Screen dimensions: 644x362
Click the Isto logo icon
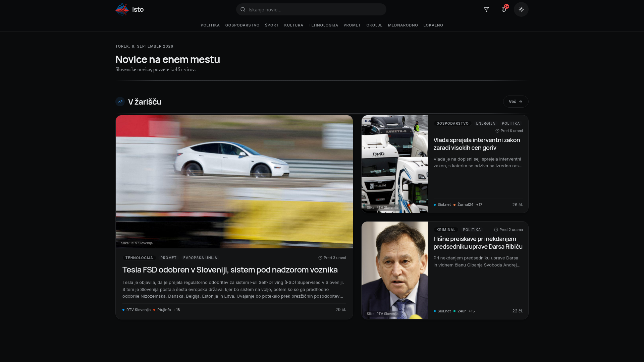click(x=122, y=9)
